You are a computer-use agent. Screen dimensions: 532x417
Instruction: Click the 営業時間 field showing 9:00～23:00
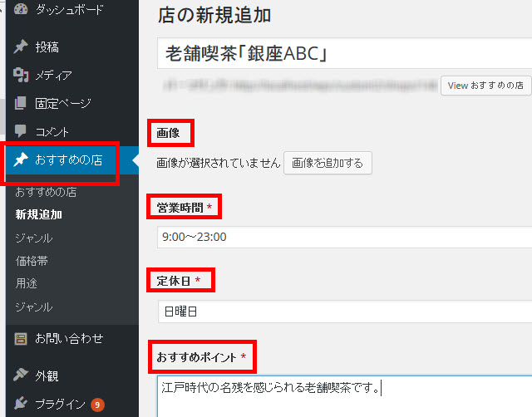(x=344, y=237)
